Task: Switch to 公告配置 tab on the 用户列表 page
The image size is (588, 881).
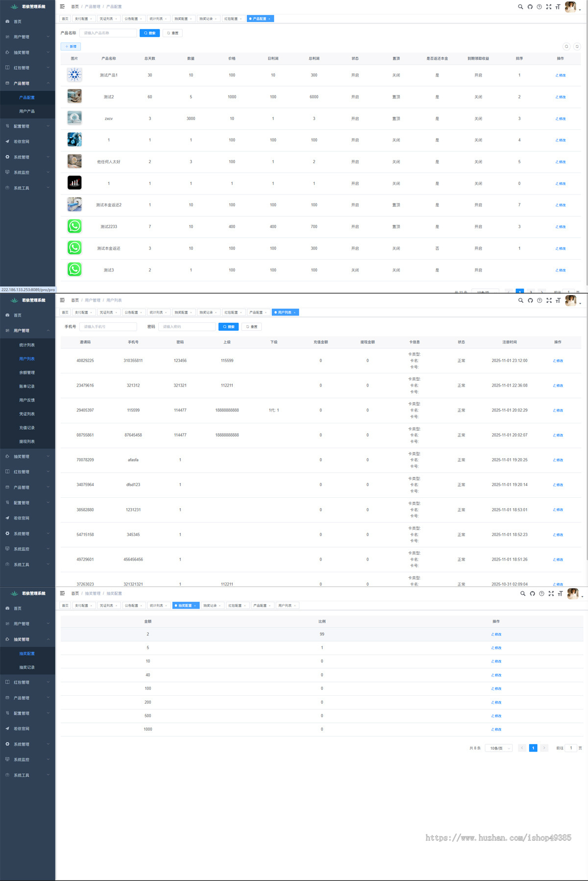Action: (133, 312)
